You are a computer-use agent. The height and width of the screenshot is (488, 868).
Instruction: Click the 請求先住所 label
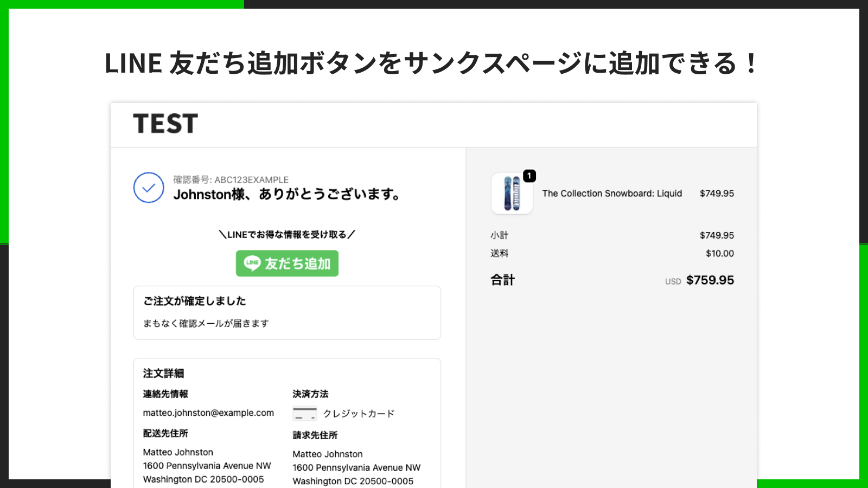pyautogui.click(x=315, y=435)
